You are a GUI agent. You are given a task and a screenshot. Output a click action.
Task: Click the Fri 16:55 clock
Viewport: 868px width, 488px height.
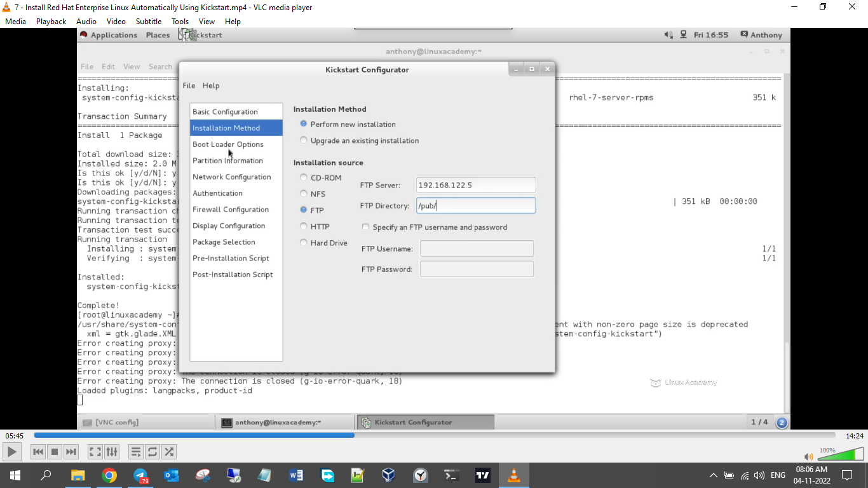pos(711,35)
